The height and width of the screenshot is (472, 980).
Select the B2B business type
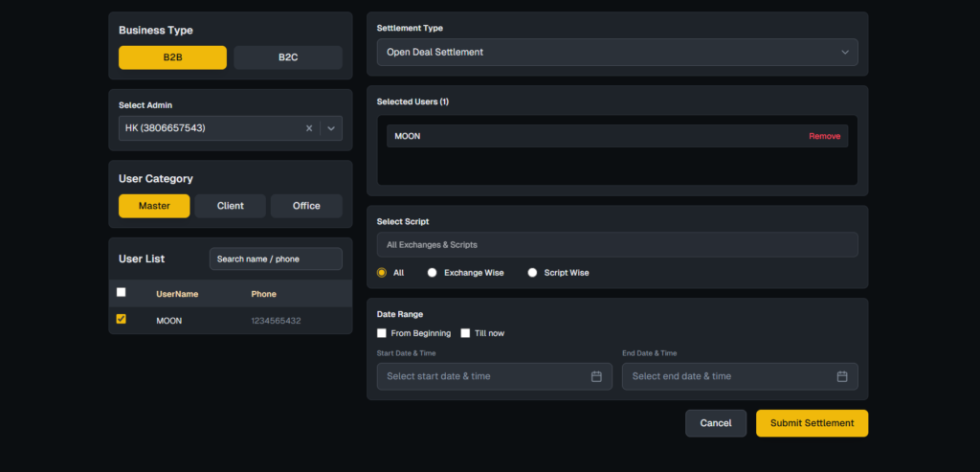click(x=172, y=57)
